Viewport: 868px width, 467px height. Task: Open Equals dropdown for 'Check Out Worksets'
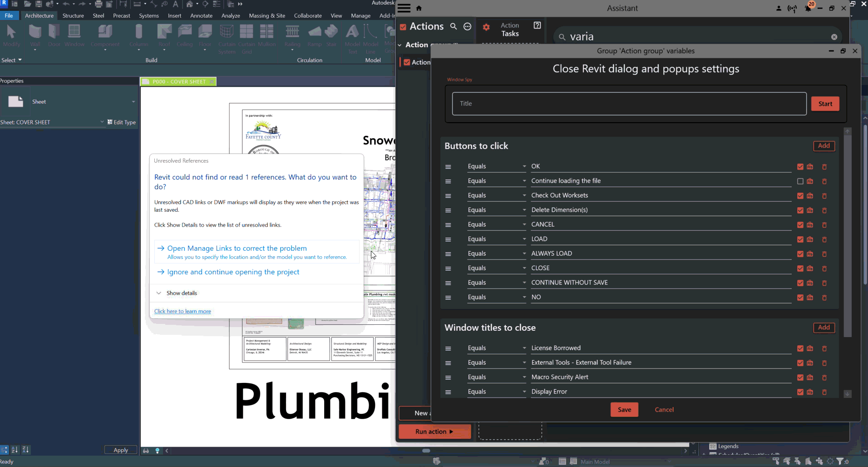(496, 195)
